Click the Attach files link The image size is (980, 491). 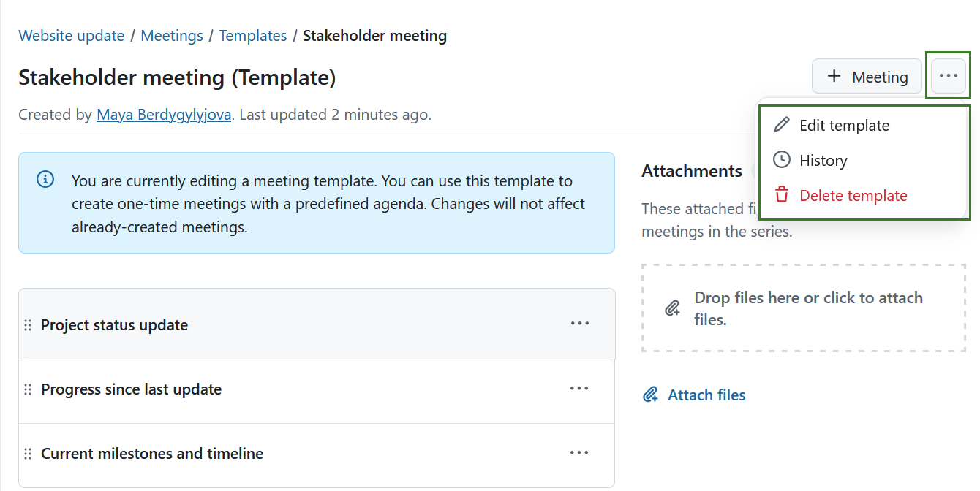coord(706,395)
